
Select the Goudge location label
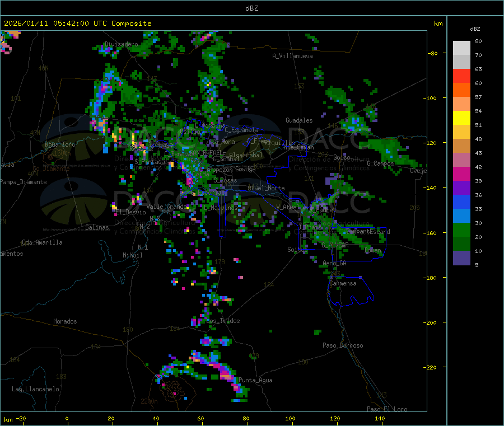click(x=245, y=169)
